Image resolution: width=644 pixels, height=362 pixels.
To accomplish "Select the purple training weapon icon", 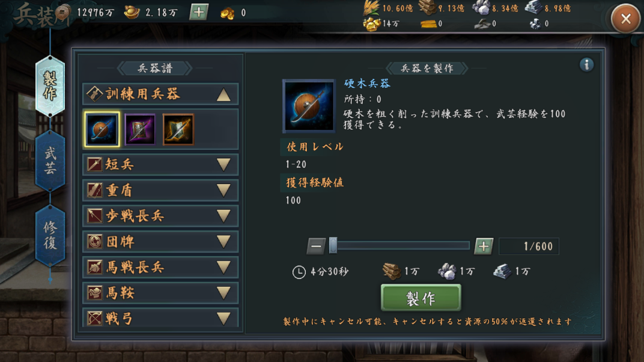I will point(139,129).
